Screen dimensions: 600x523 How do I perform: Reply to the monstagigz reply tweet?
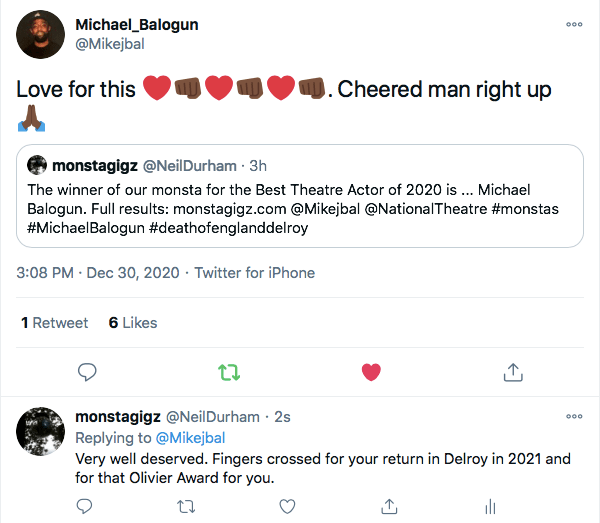(x=85, y=508)
